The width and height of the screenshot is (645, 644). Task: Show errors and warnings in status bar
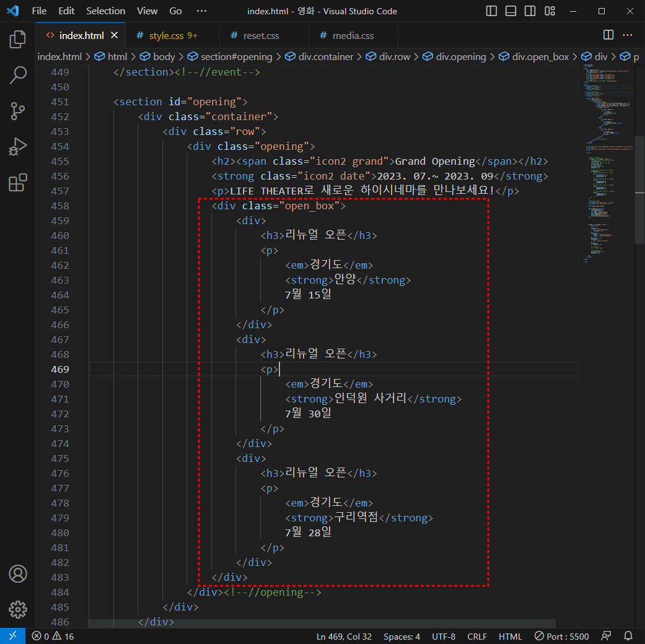pyautogui.click(x=53, y=636)
